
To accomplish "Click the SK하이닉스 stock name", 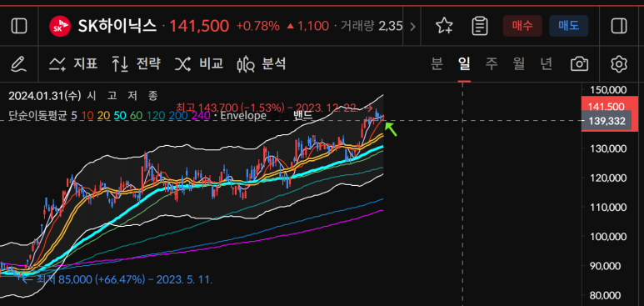I will click(117, 27).
